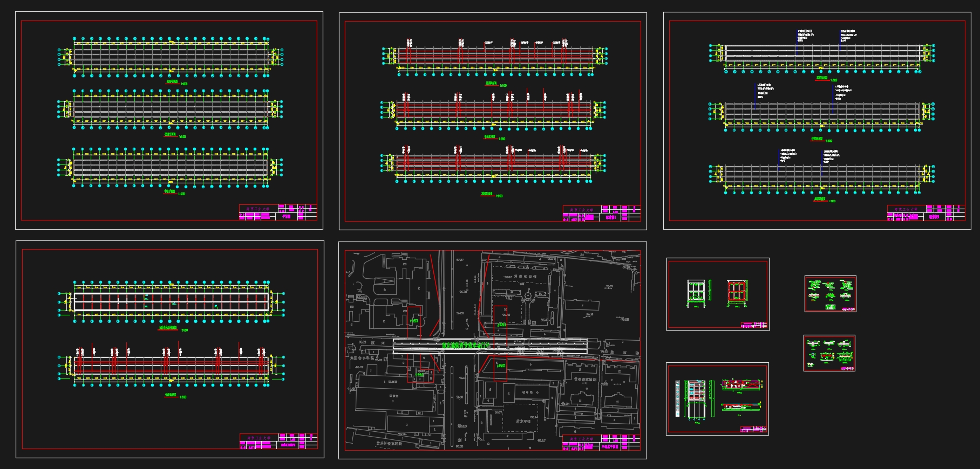This screenshot has height=469, width=980.
Task: Select the green station title text on site plan
Action: coord(466,346)
